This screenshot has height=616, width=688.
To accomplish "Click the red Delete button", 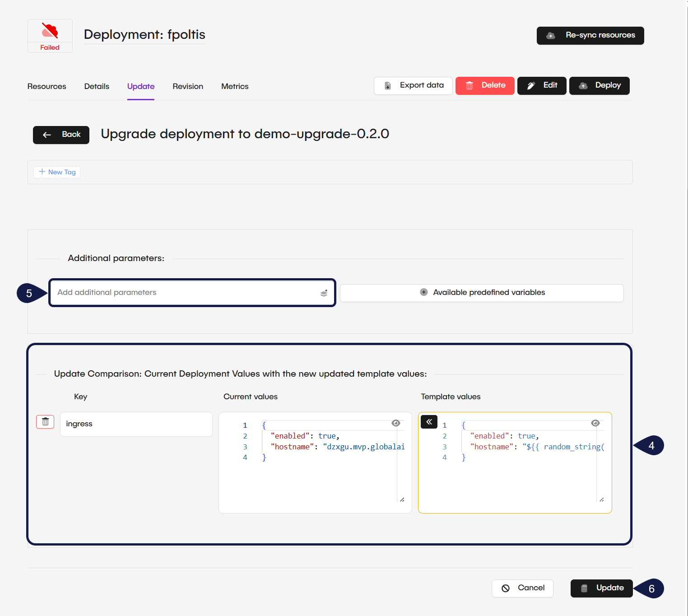I will (485, 86).
